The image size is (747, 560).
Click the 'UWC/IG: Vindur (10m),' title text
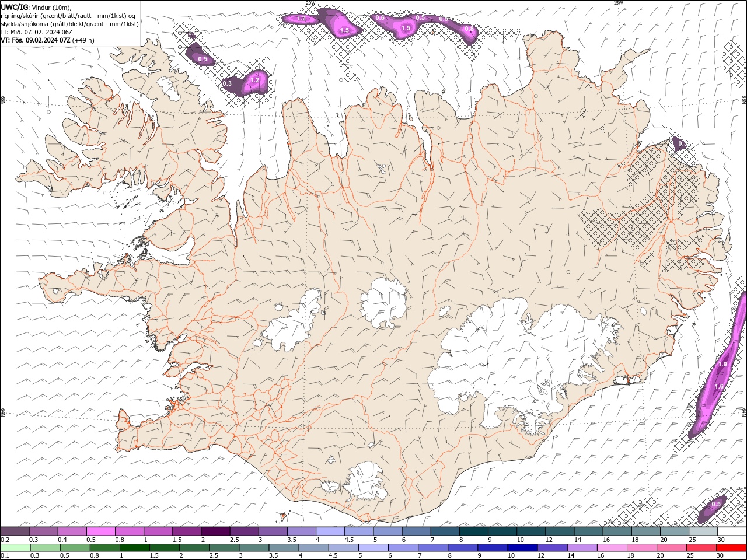click(36, 7)
